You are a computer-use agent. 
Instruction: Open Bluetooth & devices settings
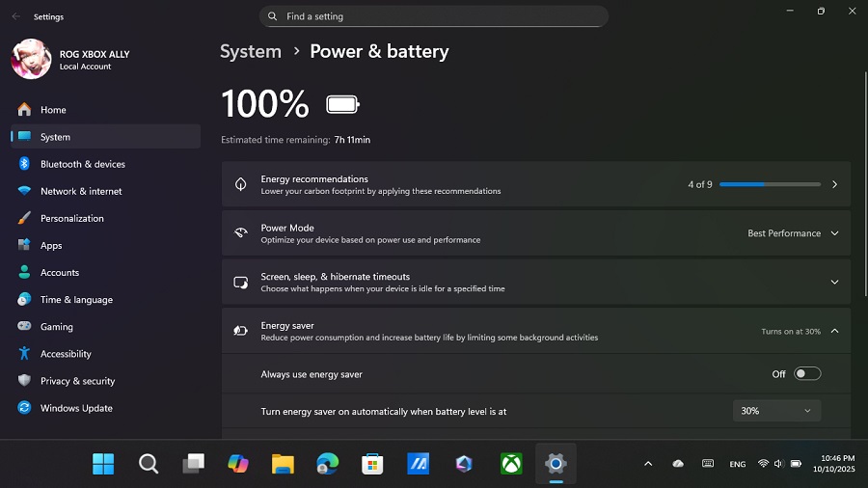coord(83,164)
